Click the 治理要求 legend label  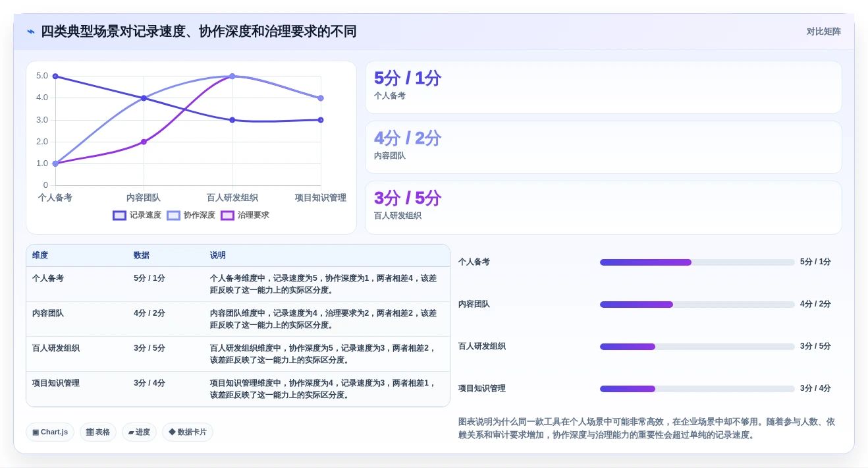[253, 215]
